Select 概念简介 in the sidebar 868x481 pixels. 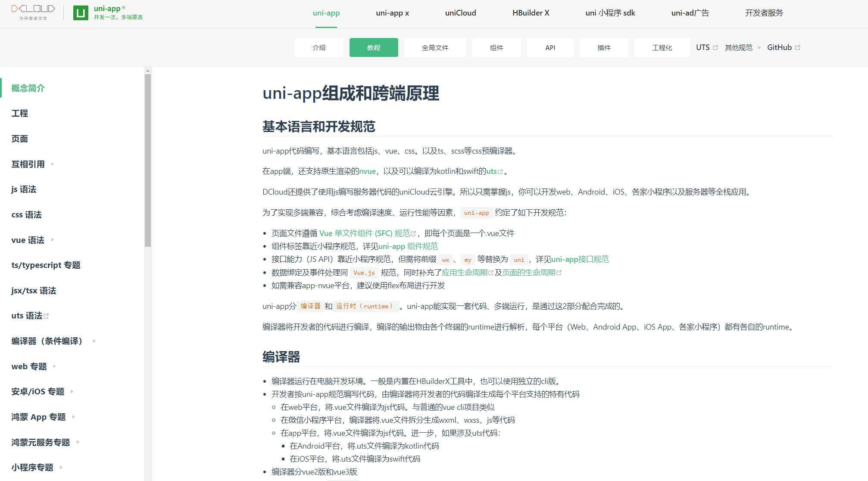coord(28,88)
